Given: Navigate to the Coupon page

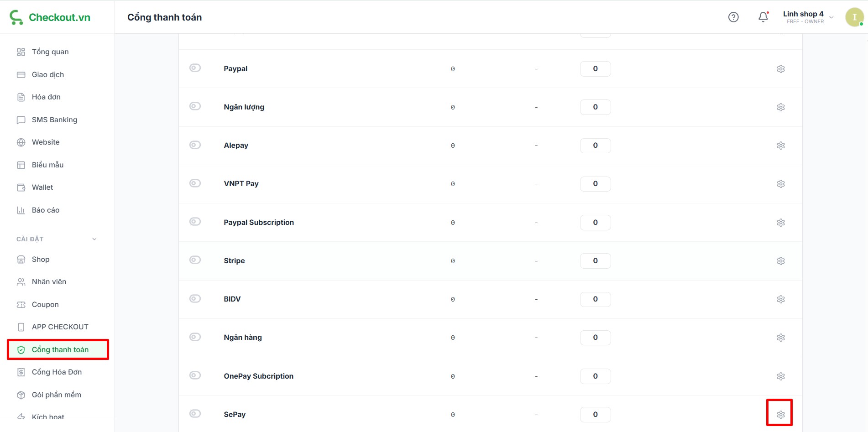Looking at the screenshot, I should click(x=45, y=305).
